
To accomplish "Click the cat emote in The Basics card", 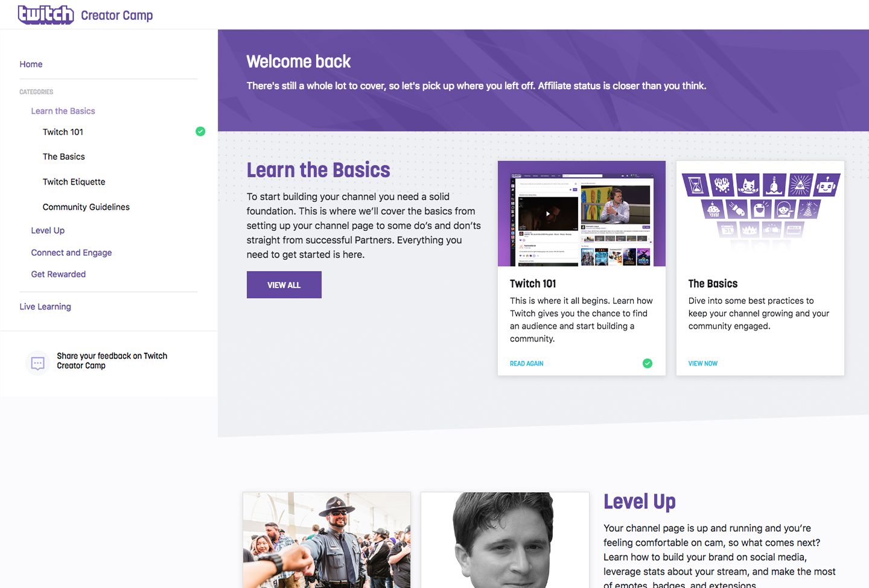I will coord(748,185).
